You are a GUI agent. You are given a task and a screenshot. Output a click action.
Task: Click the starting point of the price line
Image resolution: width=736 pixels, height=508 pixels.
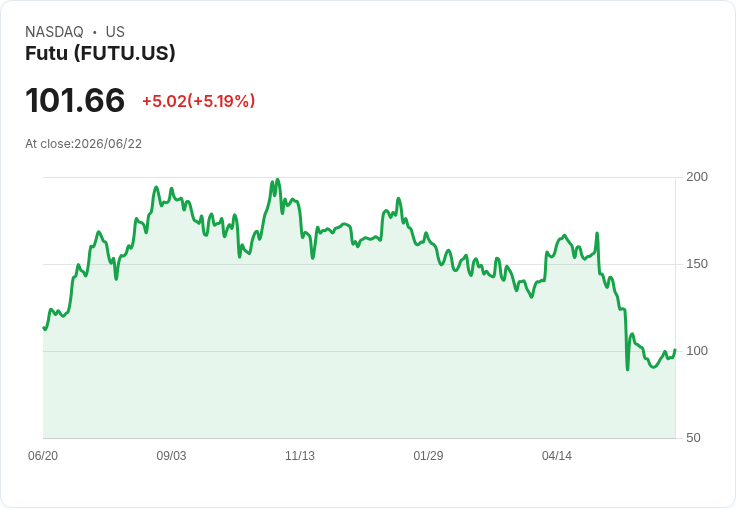(44, 328)
